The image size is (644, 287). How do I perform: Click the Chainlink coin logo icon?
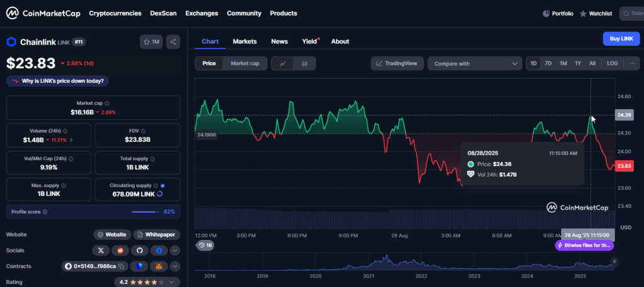click(11, 42)
